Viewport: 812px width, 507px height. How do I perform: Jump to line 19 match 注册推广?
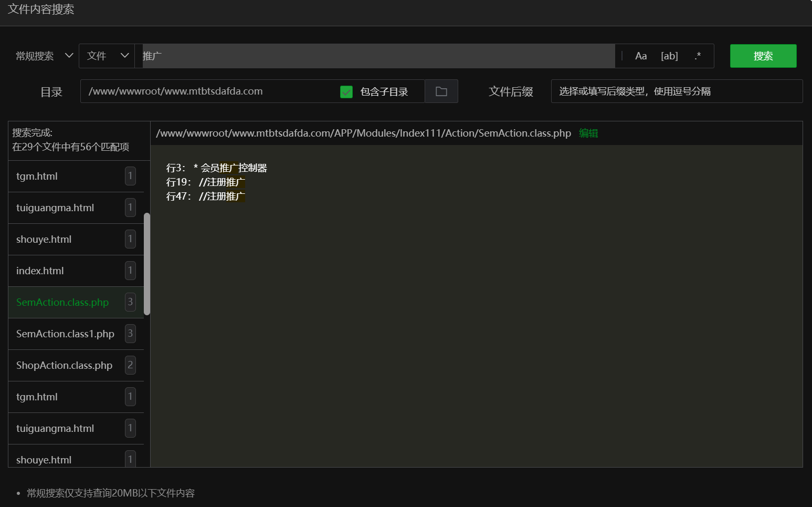coord(222,182)
